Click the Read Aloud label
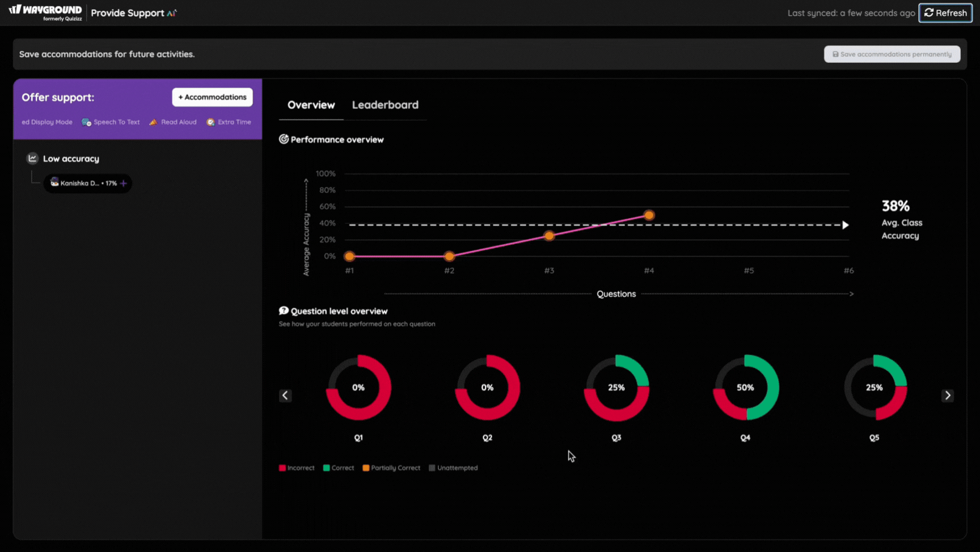 (179, 122)
